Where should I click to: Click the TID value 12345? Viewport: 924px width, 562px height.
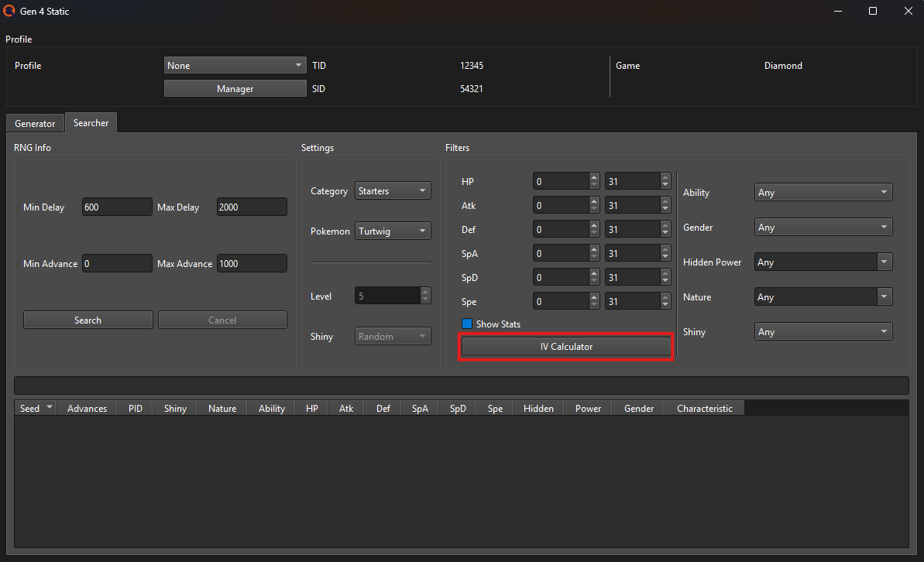click(472, 65)
